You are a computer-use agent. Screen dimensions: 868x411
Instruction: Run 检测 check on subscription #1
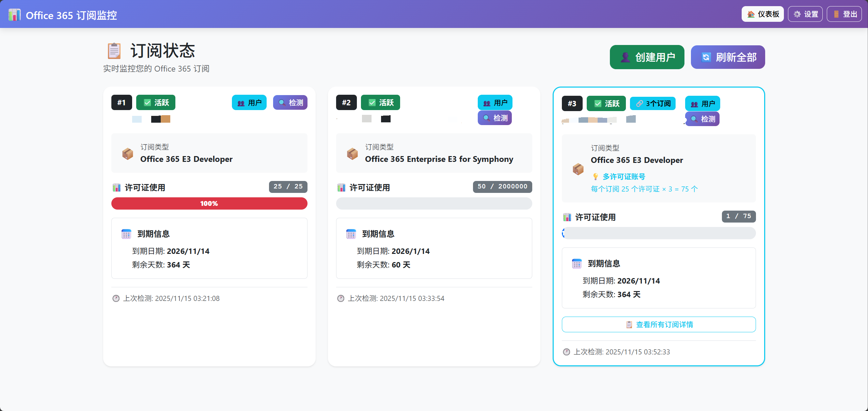click(x=290, y=103)
